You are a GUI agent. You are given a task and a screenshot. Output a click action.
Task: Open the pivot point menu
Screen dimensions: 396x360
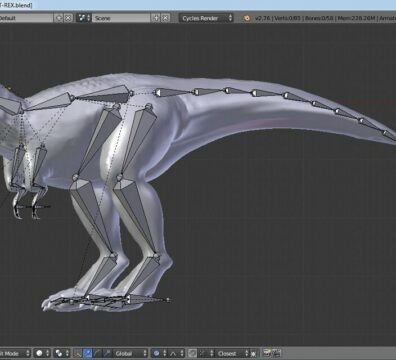pos(62,353)
